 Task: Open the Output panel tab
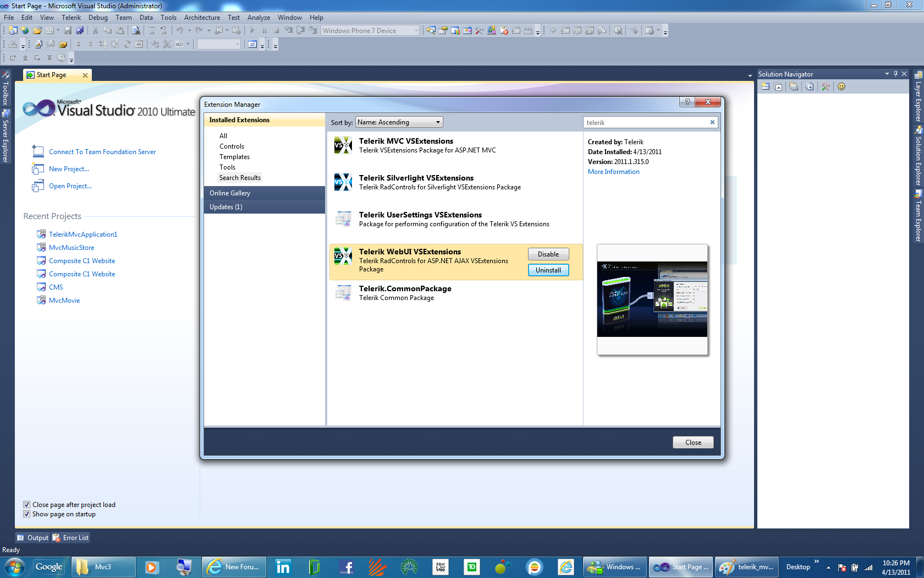pos(33,538)
